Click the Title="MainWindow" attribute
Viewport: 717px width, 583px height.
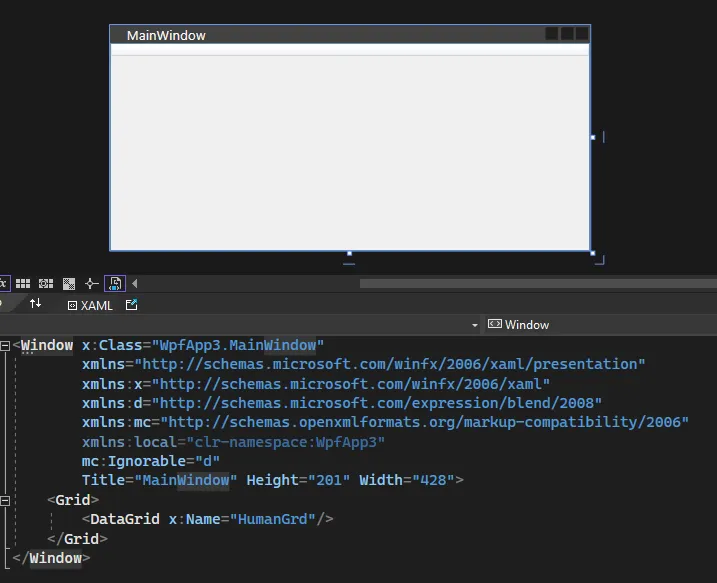pyautogui.click(x=160, y=480)
